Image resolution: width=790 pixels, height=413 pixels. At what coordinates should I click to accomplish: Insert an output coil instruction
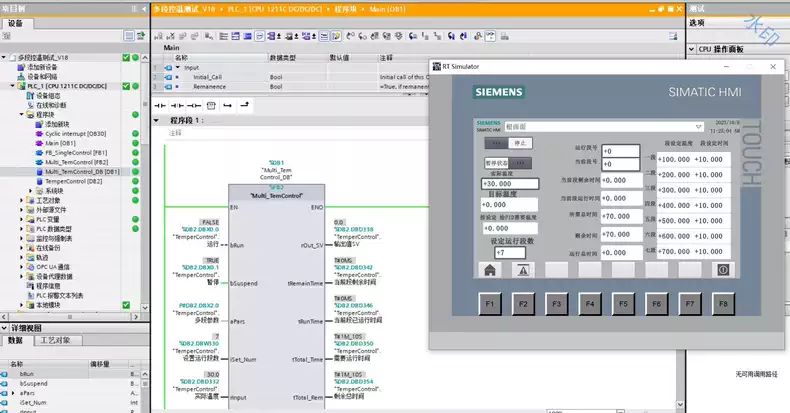pyautogui.click(x=194, y=105)
